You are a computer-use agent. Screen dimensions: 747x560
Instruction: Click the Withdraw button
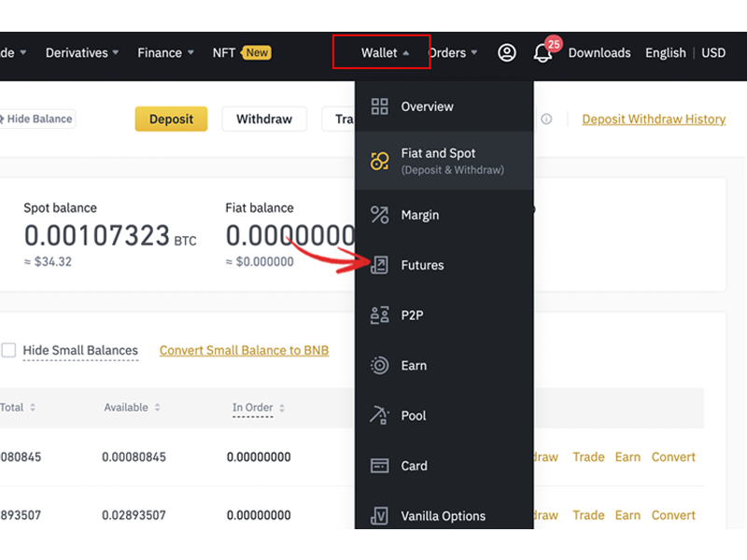(x=264, y=119)
